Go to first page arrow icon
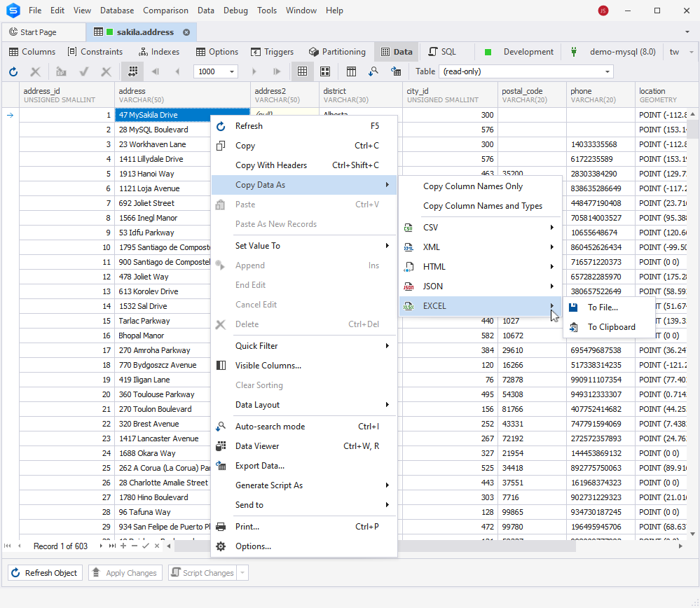 [x=156, y=71]
